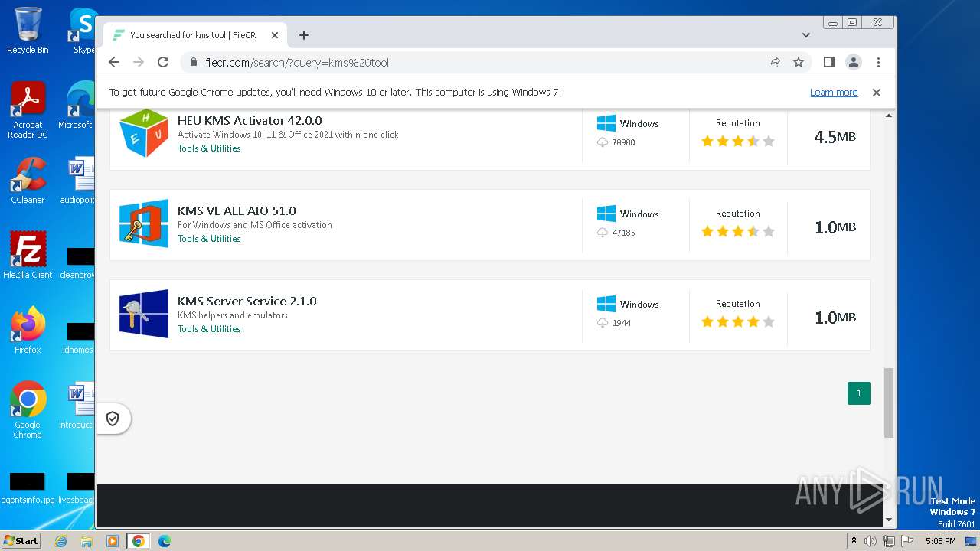Image resolution: width=980 pixels, height=551 pixels.
Task: Launch Internet Explorer from taskbar
Action: [x=61, y=541]
